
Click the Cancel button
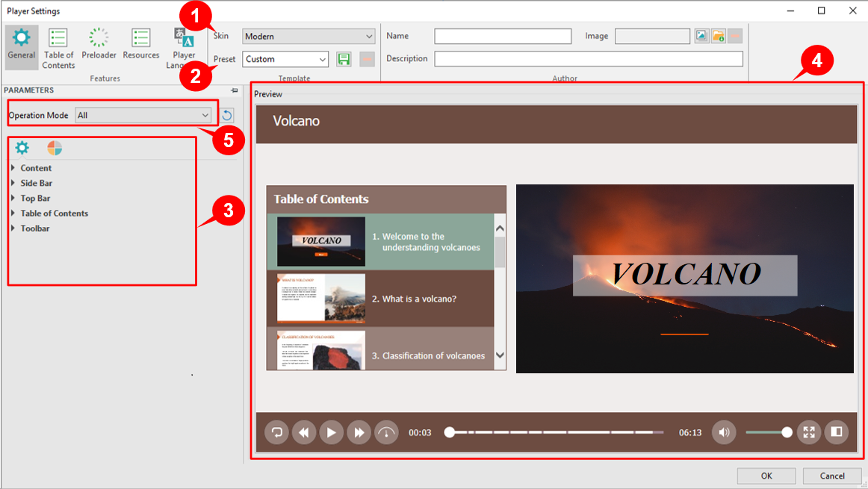tap(832, 476)
